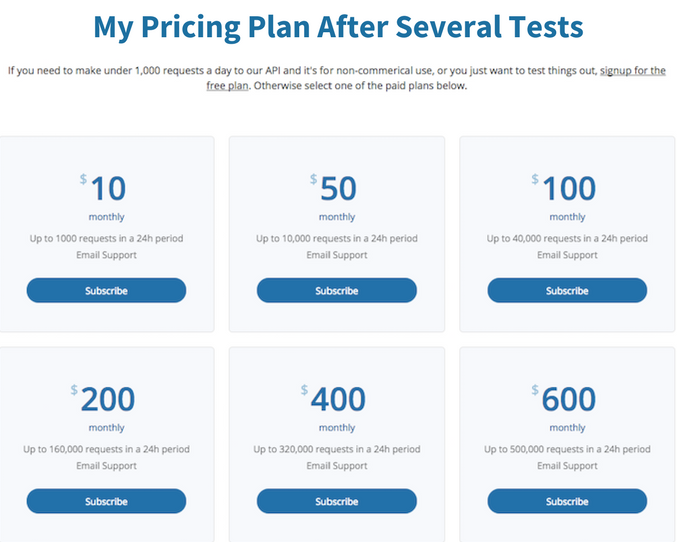Subscribe to the $600 monthly plan
Viewport: 677px width, 542px height.
tap(567, 501)
